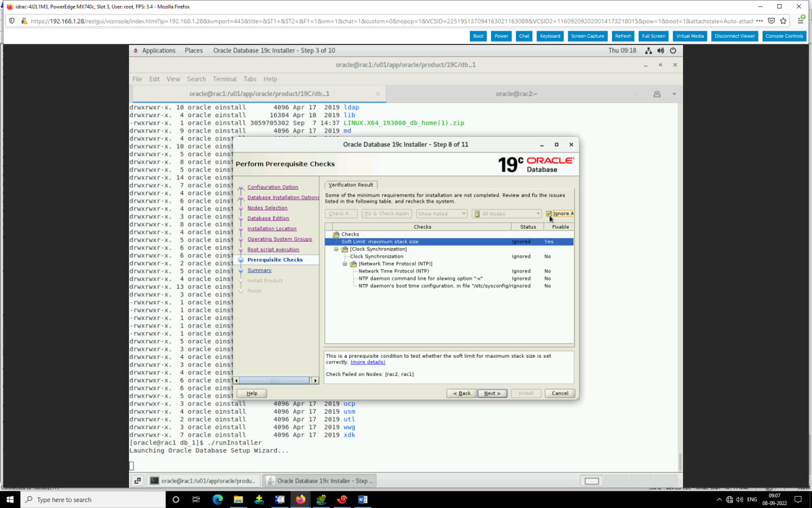The image size is (812, 508).
Task: Click the Status column header
Action: (528, 226)
